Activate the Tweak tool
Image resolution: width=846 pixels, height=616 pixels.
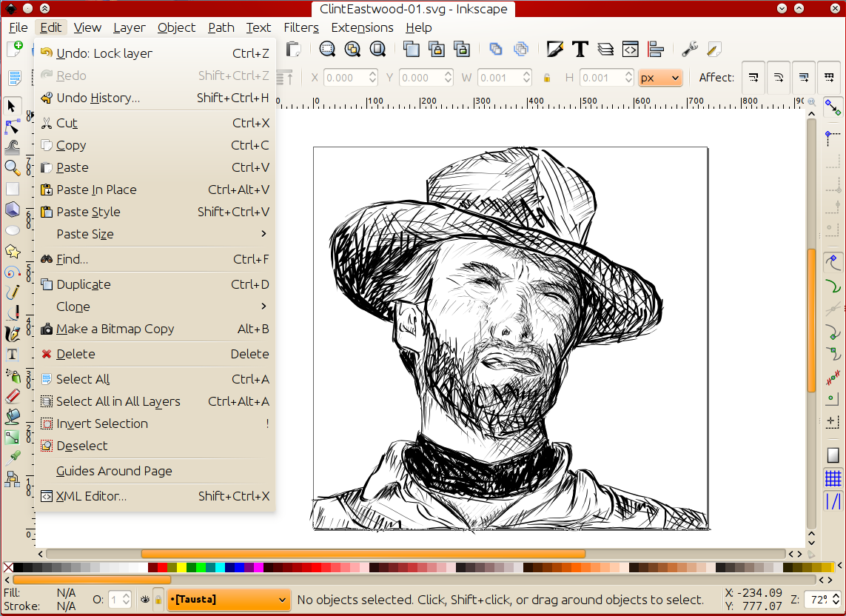pyautogui.click(x=12, y=147)
